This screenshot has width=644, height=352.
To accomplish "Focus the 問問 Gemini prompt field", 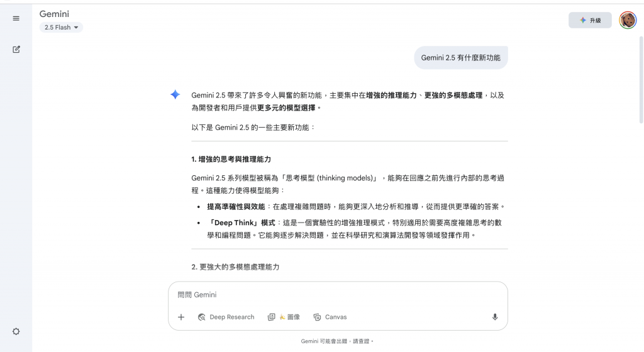I will click(338, 295).
